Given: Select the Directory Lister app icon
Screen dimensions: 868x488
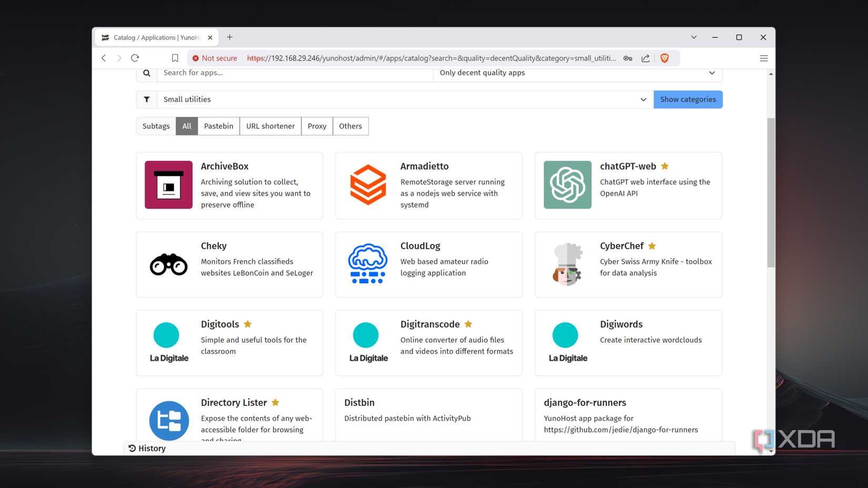Looking at the screenshot, I should pos(168,421).
